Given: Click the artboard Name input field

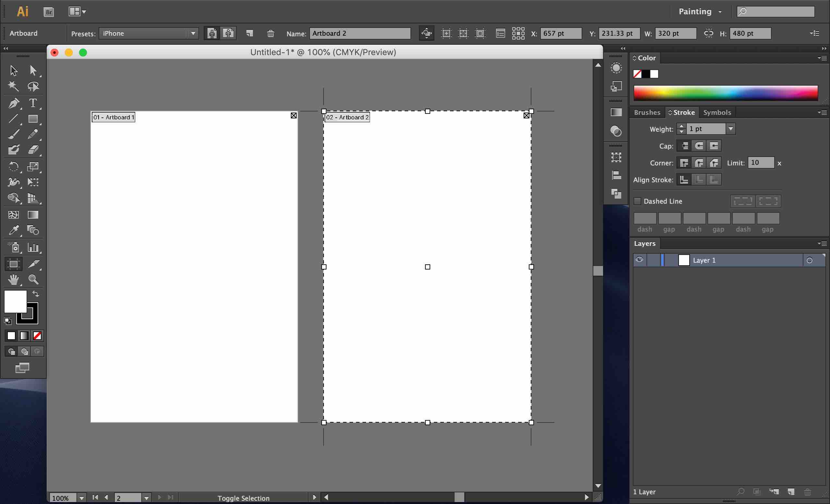Looking at the screenshot, I should point(360,33).
